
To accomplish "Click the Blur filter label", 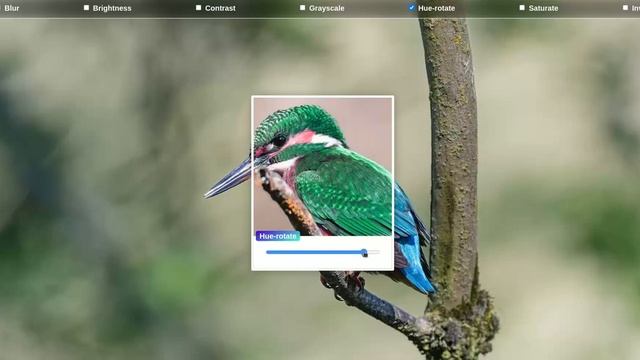I will pos(11,8).
